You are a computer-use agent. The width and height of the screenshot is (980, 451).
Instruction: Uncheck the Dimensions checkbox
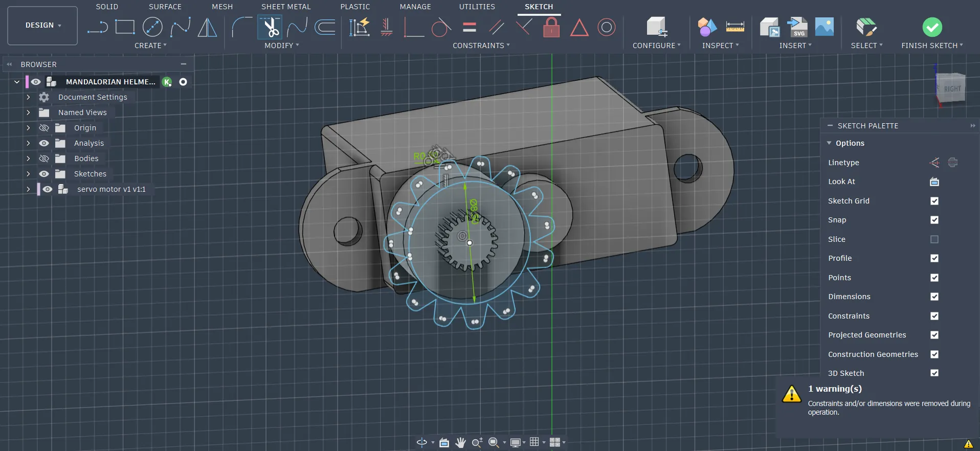point(934,297)
